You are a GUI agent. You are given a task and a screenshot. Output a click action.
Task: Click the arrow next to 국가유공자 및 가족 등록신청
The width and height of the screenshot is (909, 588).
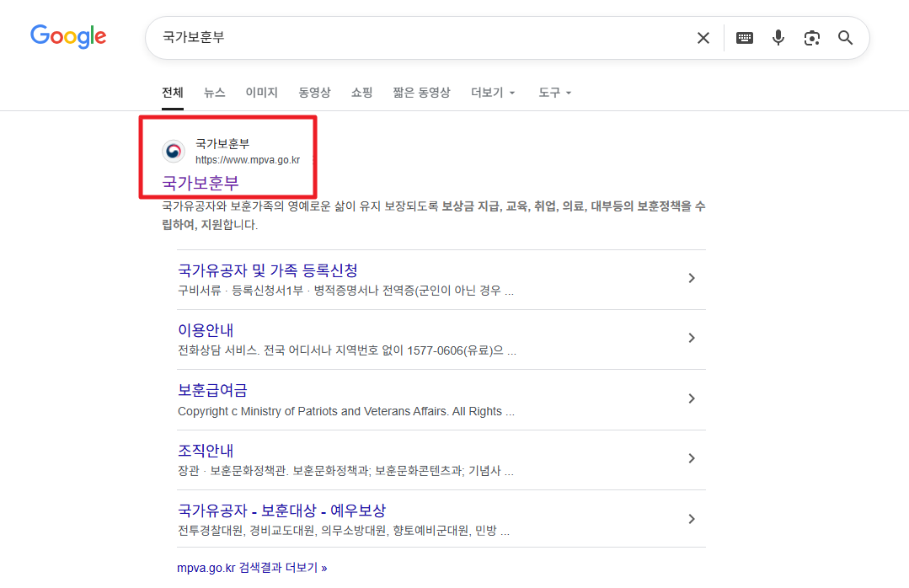point(692,278)
